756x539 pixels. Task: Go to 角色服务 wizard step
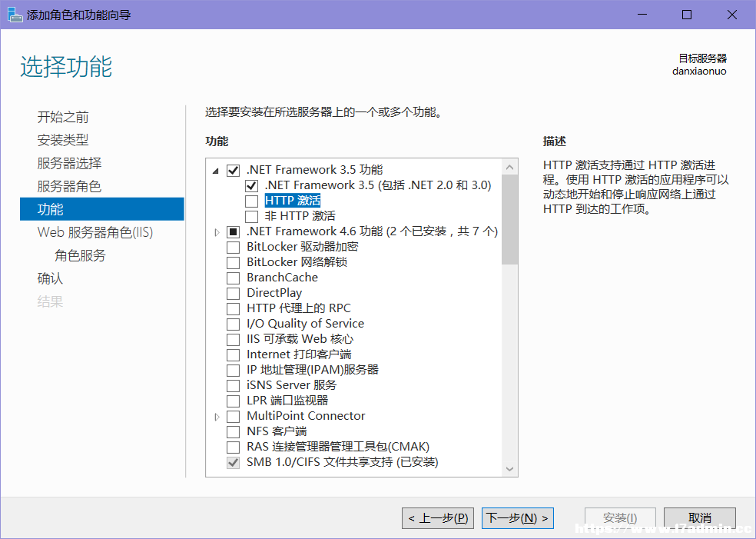point(80,255)
